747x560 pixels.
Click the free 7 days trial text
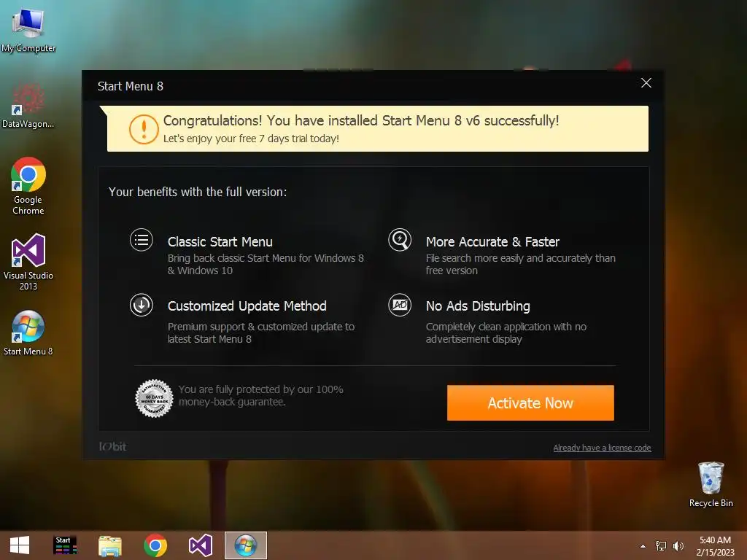[251, 139]
